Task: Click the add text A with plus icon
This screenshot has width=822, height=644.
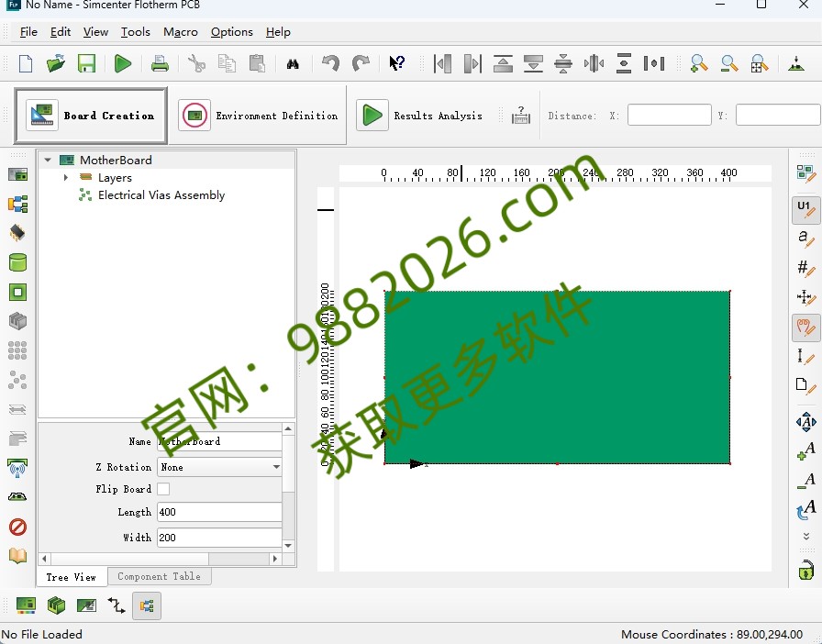Action: click(x=805, y=450)
